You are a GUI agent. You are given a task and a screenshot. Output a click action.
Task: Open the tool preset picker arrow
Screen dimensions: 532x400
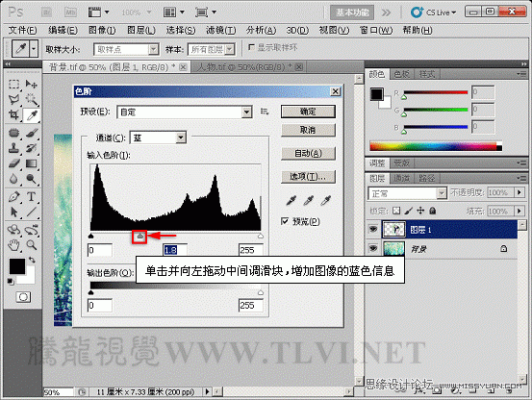click(34, 49)
